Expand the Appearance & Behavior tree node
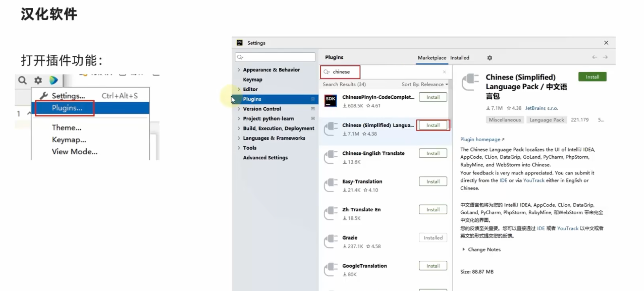This screenshot has width=644, height=291. (239, 70)
